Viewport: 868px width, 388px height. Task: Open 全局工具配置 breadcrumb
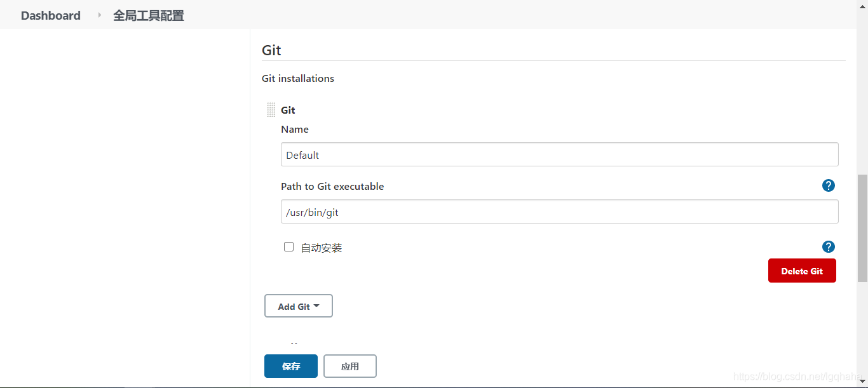(x=149, y=15)
